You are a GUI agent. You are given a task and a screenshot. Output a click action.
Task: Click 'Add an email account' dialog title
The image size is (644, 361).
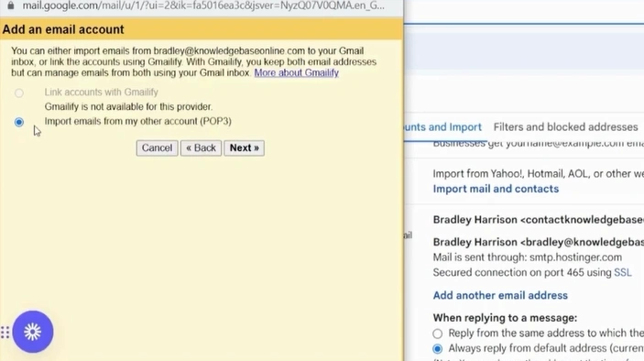63,29
